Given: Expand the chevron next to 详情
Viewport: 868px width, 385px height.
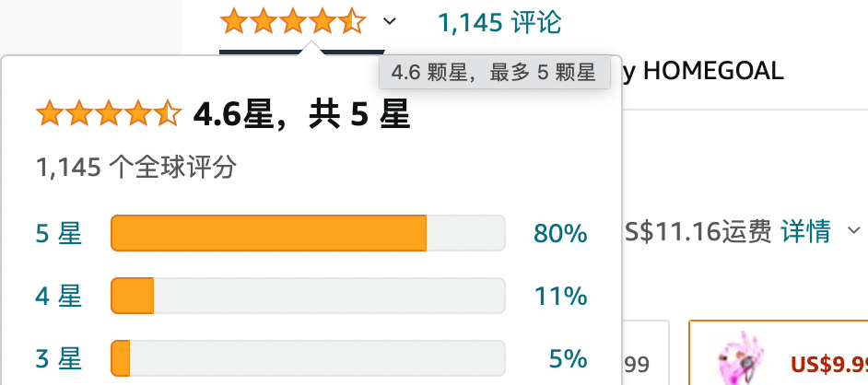Looking at the screenshot, I should coord(855,229).
